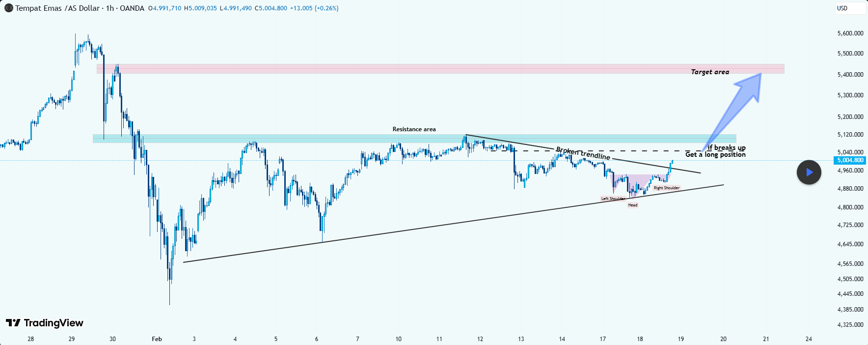The height and width of the screenshot is (345, 868).
Task: Click the 'Get a long position' annotation
Action: click(x=715, y=154)
